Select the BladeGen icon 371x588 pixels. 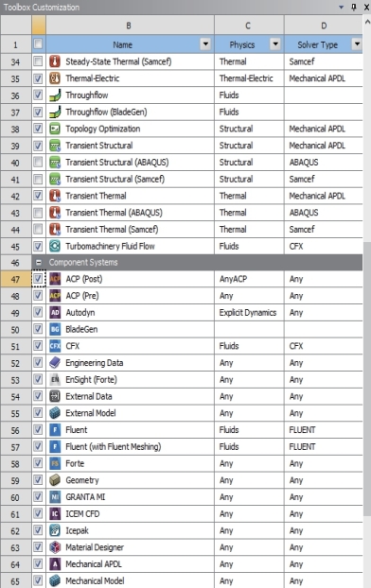55,329
